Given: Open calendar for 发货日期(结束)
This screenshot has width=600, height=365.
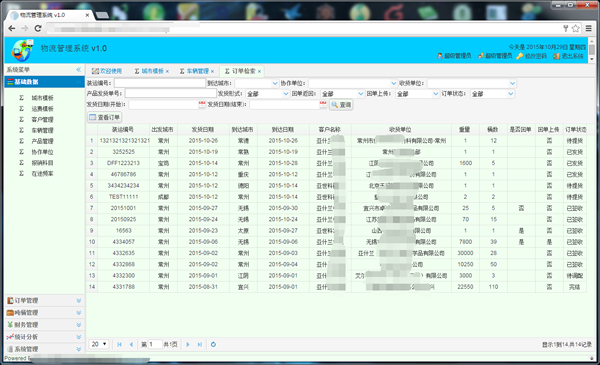Looking at the screenshot, I should tap(323, 104).
